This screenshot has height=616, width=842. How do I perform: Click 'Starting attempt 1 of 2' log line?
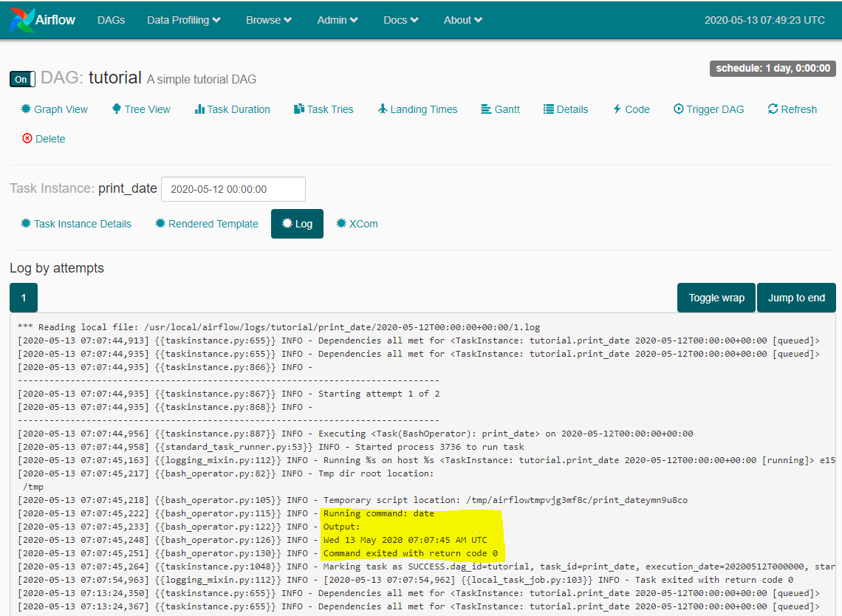[x=228, y=394]
